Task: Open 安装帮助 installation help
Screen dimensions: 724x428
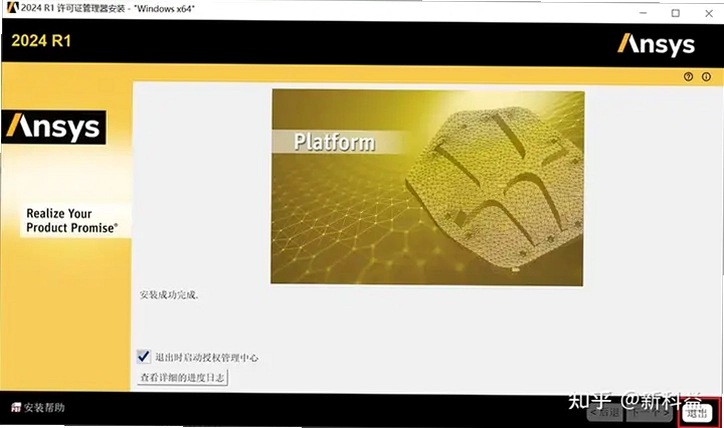Action: click(x=38, y=407)
